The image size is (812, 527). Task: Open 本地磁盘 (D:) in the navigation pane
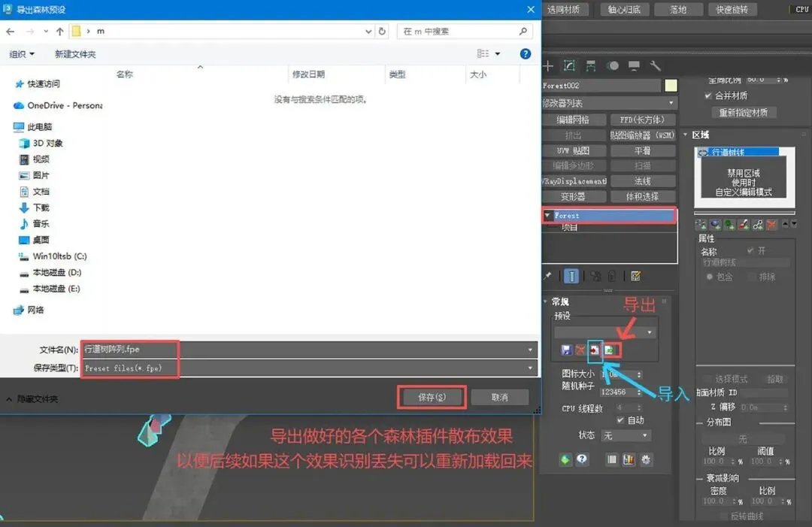[x=50, y=272]
